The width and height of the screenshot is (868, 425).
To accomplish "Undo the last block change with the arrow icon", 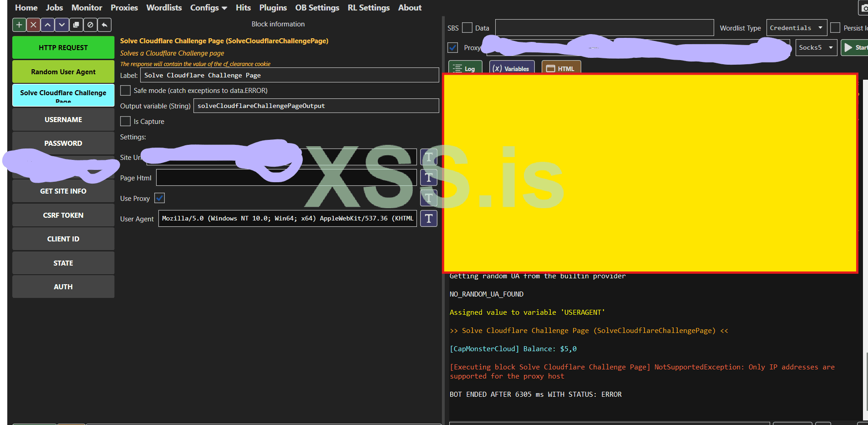I will click(105, 25).
